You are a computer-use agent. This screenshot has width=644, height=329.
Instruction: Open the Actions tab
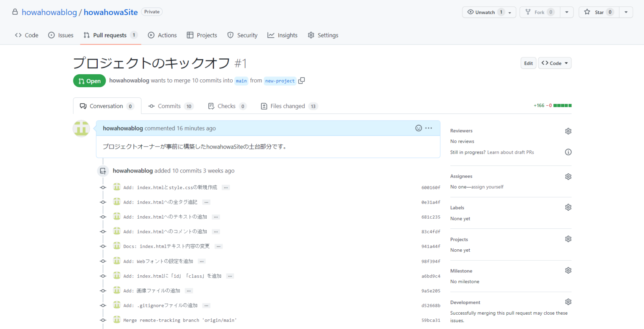pyautogui.click(x=162, y=35)
